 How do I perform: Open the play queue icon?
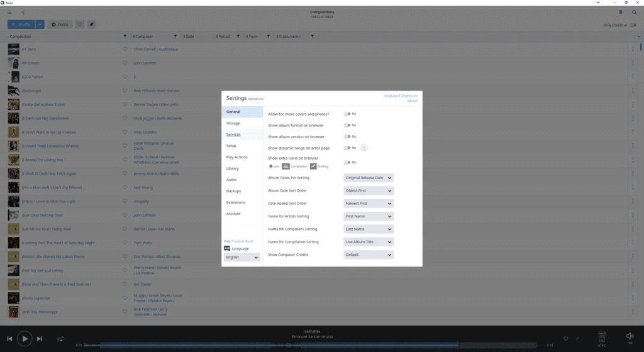click(x=60, y=339)
